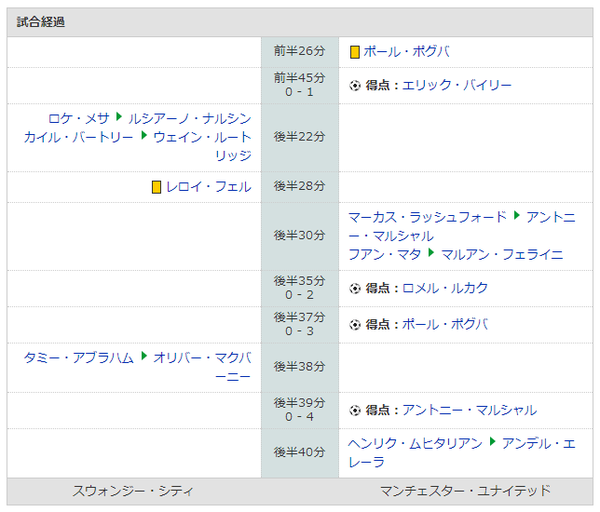Screen dimensions: 600x512
Task: Click the 後半30分 time cell
Action: tap(300, 236)
